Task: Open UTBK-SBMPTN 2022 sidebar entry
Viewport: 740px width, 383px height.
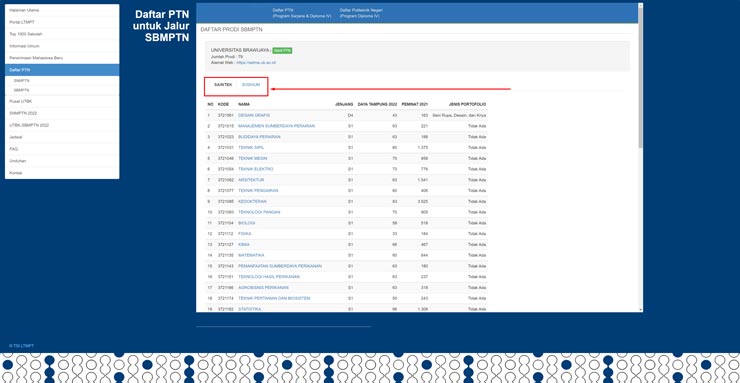Action: (x=62, y=125)
